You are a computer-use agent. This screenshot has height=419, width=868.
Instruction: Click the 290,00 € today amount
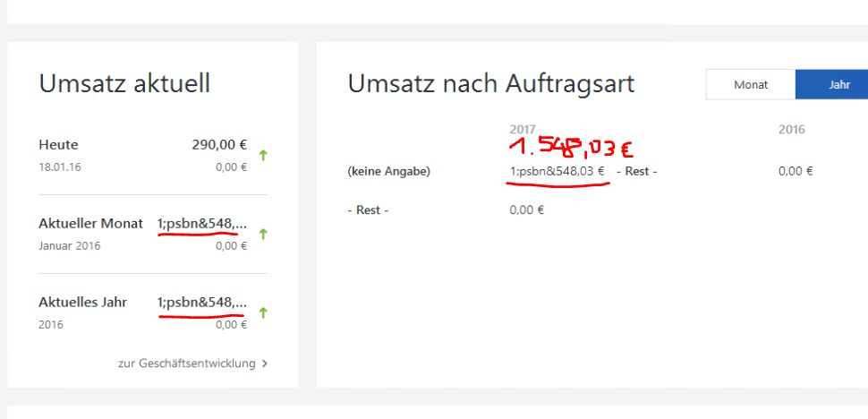[219, 145]
